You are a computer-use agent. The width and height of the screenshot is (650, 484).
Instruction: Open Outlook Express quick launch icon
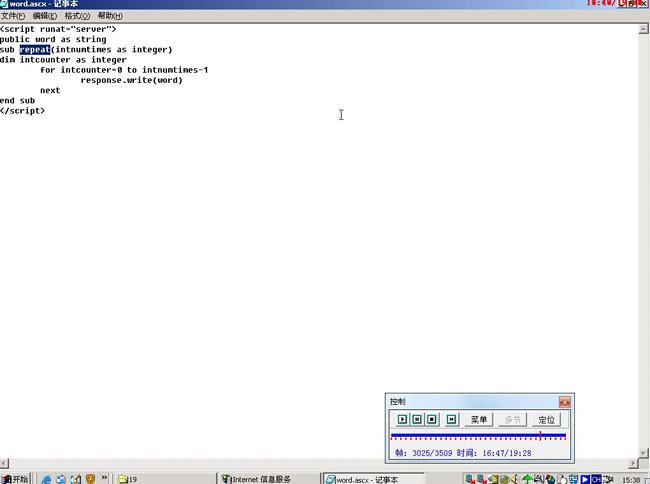pos(61,479)
